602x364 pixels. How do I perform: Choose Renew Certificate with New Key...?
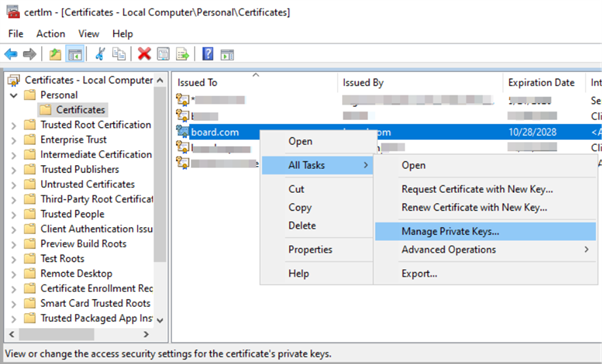485,207
